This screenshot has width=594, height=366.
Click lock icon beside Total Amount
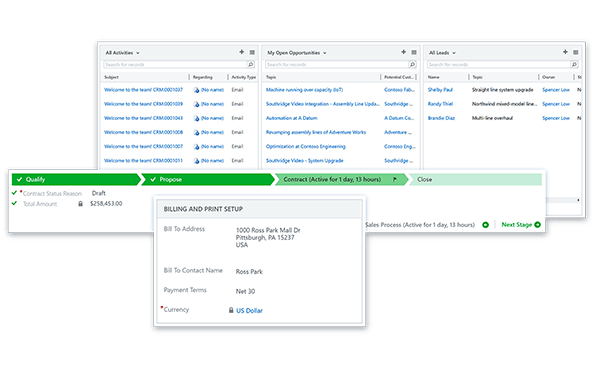[80, 204]
